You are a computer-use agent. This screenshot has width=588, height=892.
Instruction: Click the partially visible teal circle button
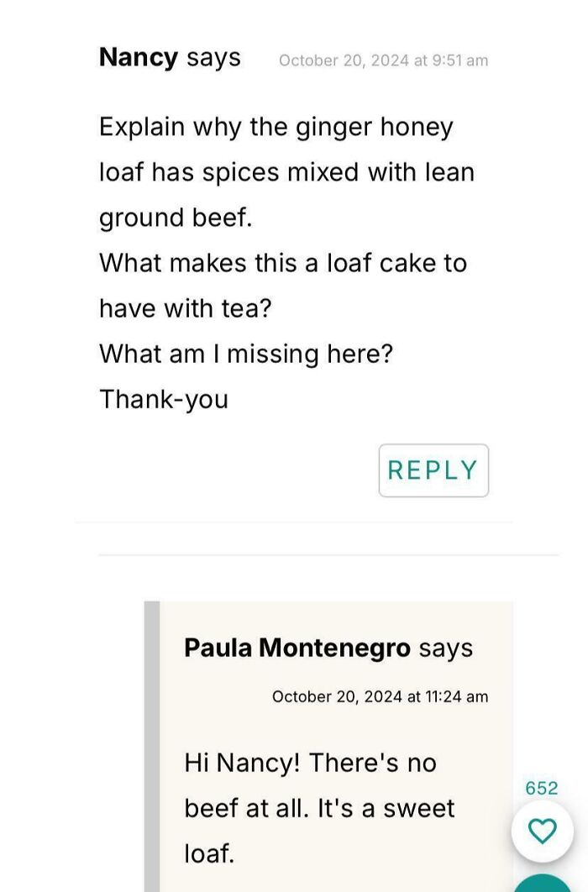point(544,884)
